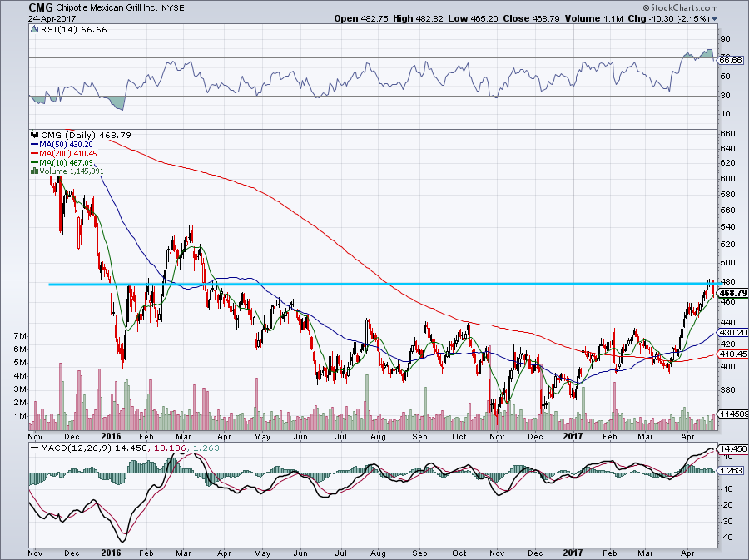Click the Jun label on price chart time axis

[300, 437]
